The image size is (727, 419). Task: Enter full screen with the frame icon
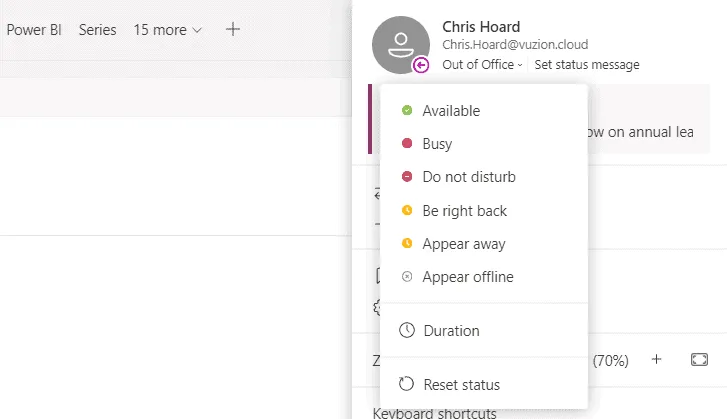(x=699, y=360)
